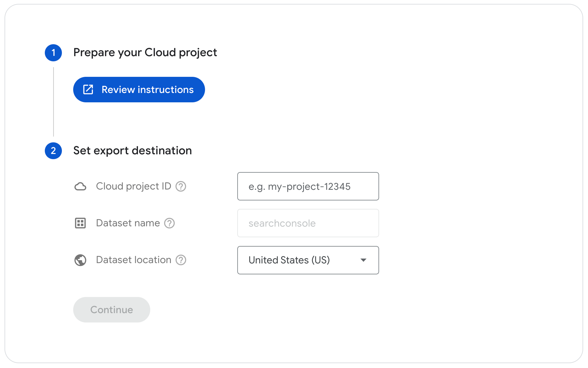Open the Dataset location dropdown

click(x=308, y=260)
